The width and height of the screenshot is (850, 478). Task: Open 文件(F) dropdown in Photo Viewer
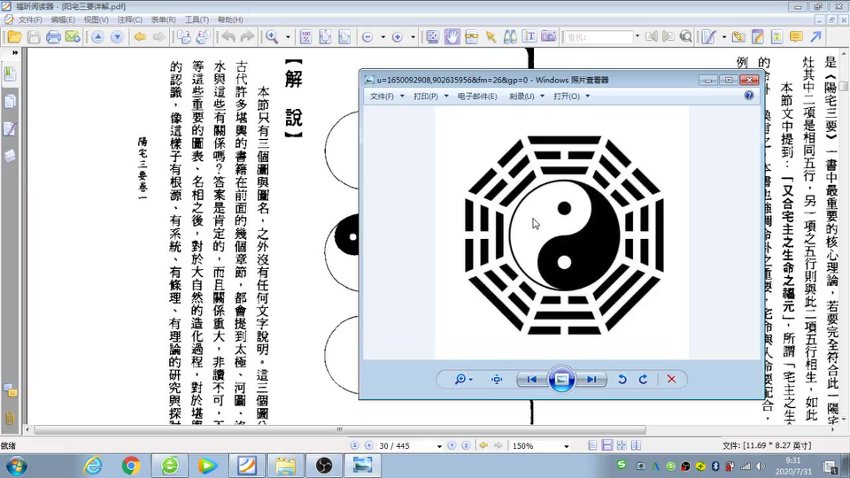tap(387, 96)
